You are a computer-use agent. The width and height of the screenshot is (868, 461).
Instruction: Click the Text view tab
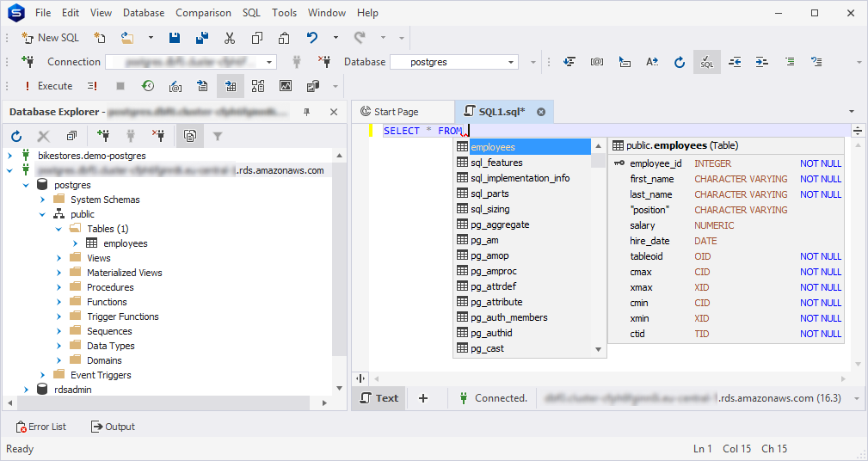pyautogui.click(x=379, y=398)
